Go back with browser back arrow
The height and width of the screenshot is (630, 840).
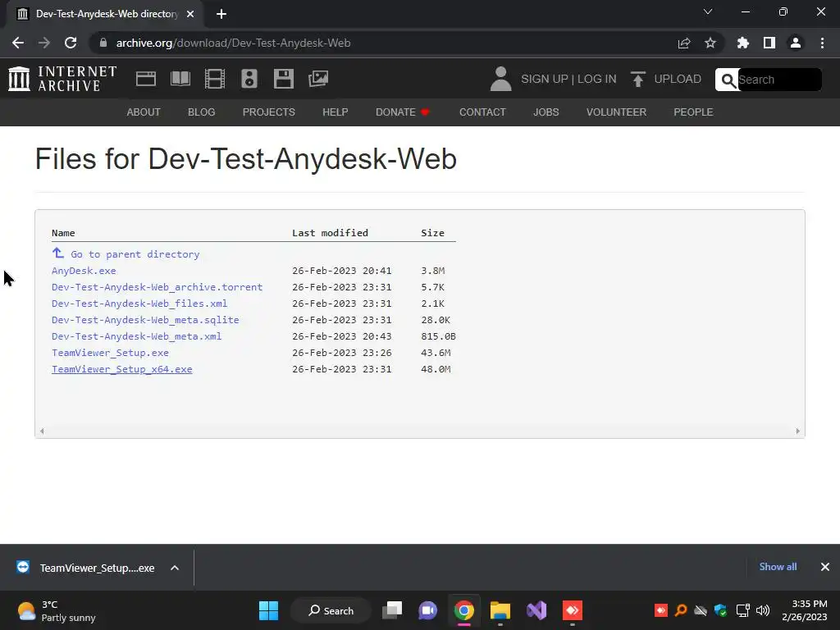pyautogui.click(x=18, y=43)
